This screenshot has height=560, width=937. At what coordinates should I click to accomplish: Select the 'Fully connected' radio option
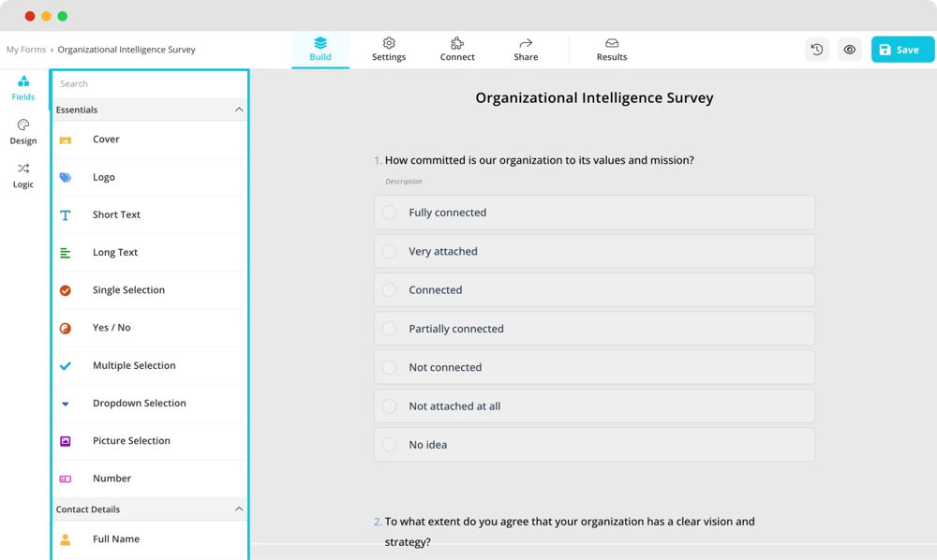tap(389, 213)
